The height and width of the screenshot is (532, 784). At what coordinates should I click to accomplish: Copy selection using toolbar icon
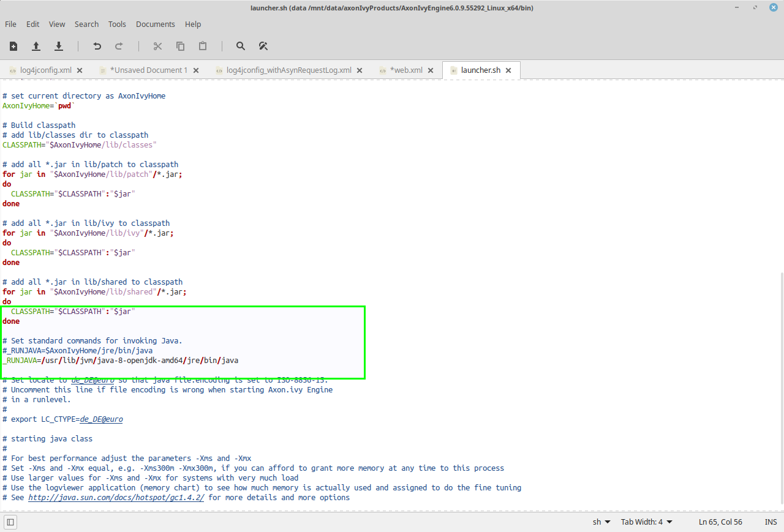pyautogui.click(x=180, y=46)
